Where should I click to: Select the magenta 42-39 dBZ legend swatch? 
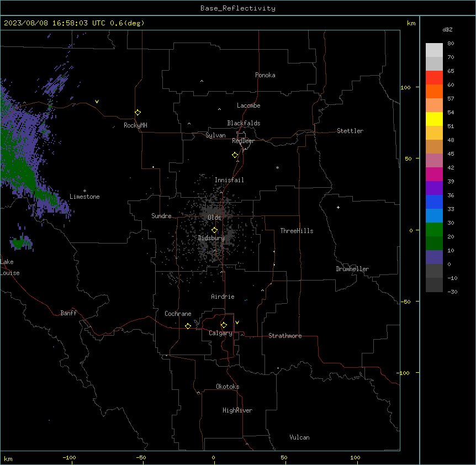click(434, 174)
